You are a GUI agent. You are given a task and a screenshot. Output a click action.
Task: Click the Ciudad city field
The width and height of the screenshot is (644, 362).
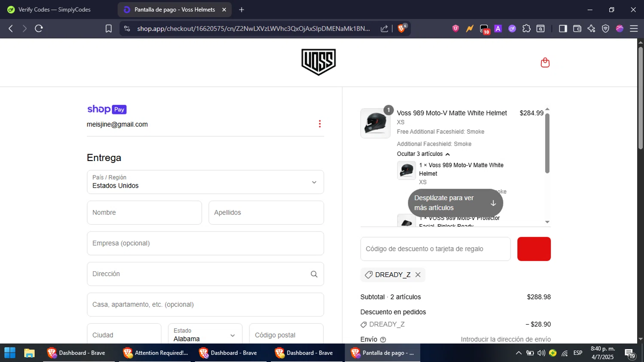[124, 335]
